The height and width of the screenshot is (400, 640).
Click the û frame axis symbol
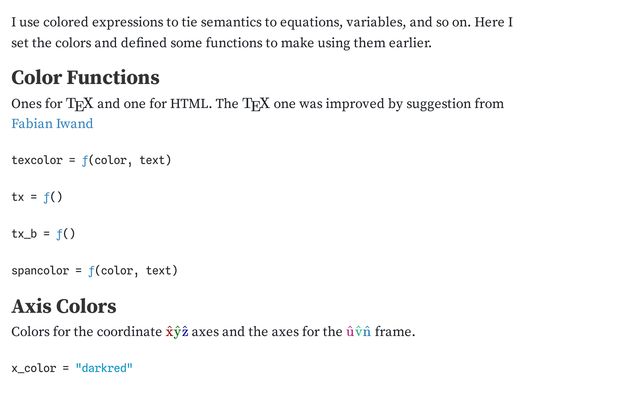(350, 332)
